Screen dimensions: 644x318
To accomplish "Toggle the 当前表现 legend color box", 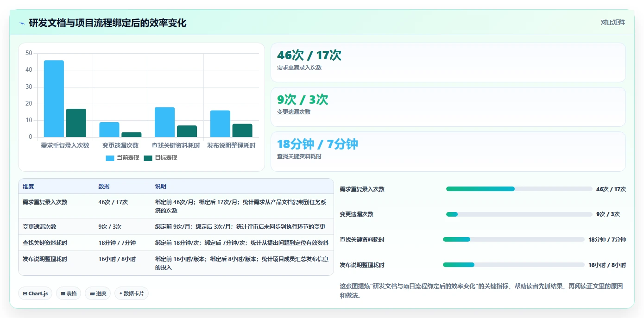I will click(110, 158).
